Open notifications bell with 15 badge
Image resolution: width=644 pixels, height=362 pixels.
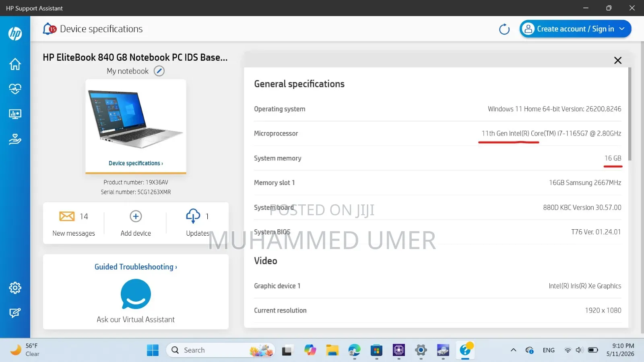point(49,29)
